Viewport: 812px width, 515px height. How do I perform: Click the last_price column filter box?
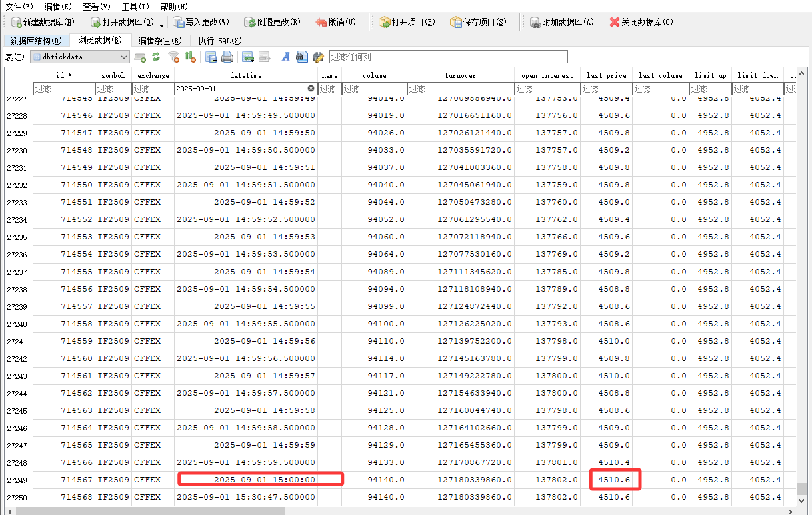point(606,88)
